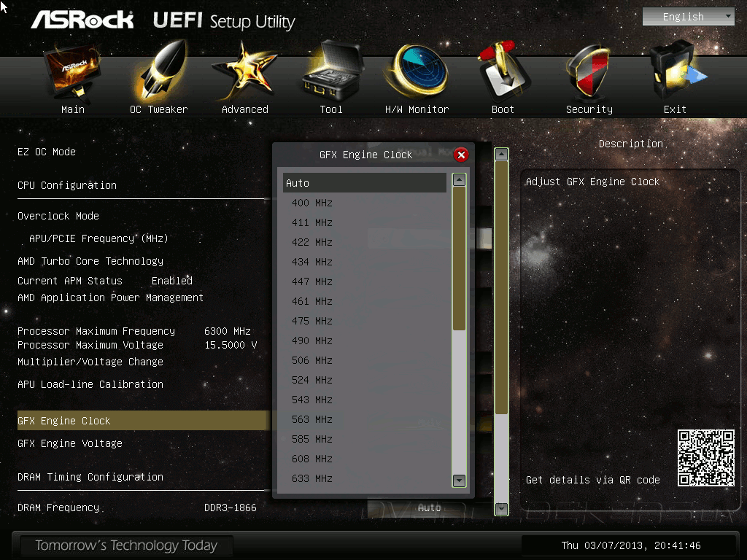
Task: Select AMD Turbo Core Technology setting
Action: 90,261
